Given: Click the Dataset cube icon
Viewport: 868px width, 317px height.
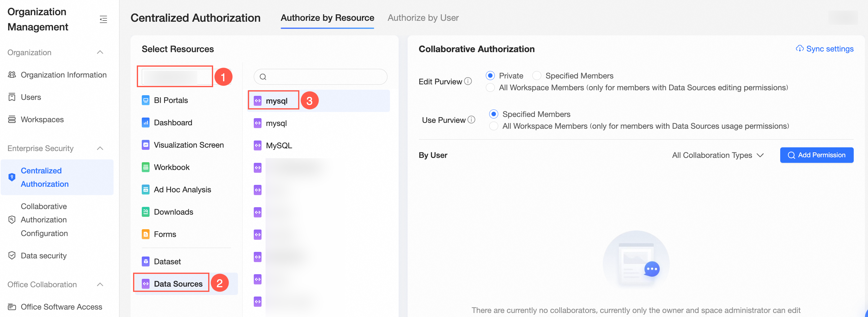Looking at the screenshot, I should coord(145,261).
